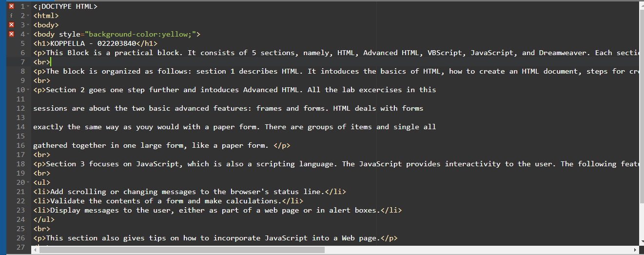This screenshot has width=644, height=255.
Task: Click the <br> tag on line 25
Action: click(x=41, y=229)
